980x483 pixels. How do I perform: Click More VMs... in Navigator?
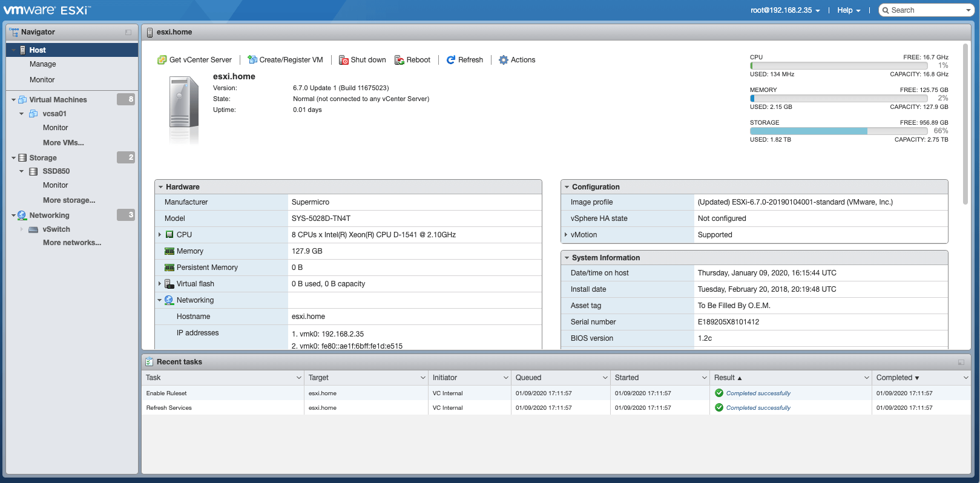pos(64,143)
